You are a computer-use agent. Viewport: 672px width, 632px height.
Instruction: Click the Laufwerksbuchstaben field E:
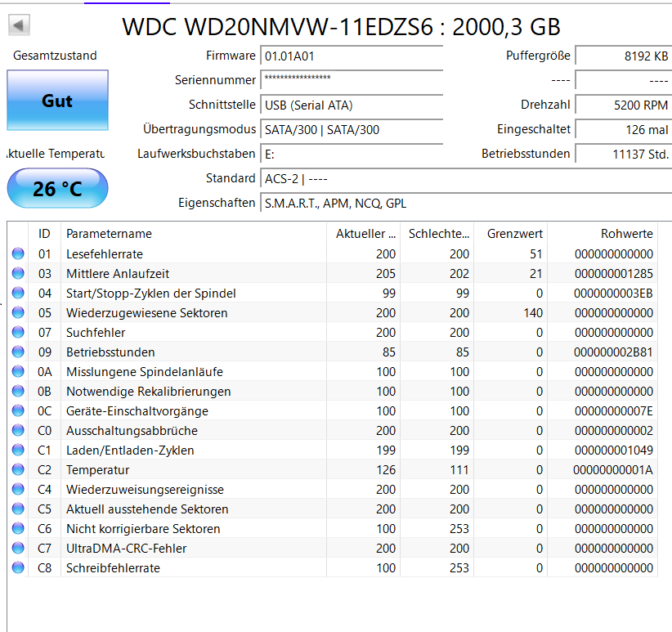coord(352,154)
